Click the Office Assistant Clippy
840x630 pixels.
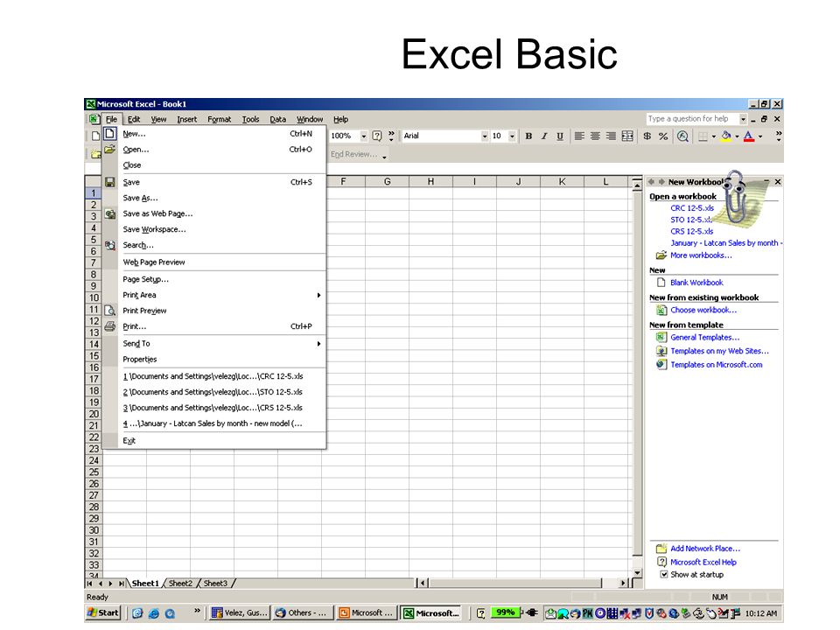[x=737, y=199]
